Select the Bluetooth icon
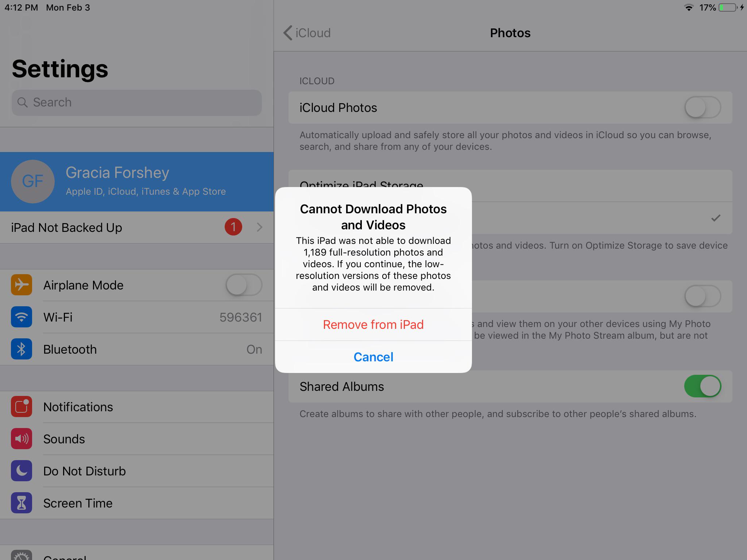 (22, 349)
